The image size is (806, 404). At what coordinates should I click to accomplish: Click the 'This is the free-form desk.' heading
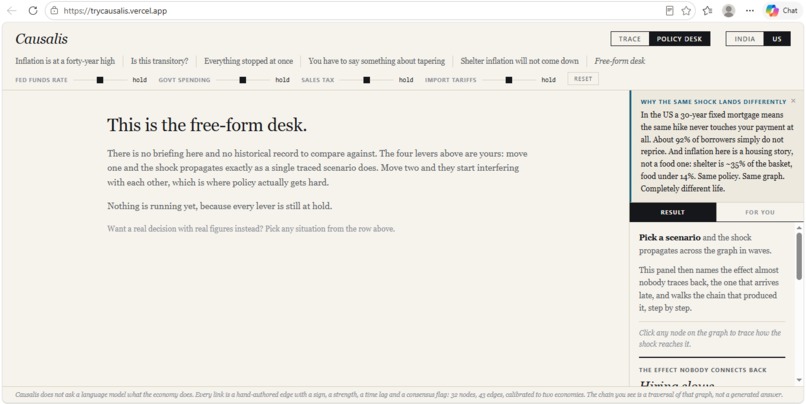[x=207, y=125]
